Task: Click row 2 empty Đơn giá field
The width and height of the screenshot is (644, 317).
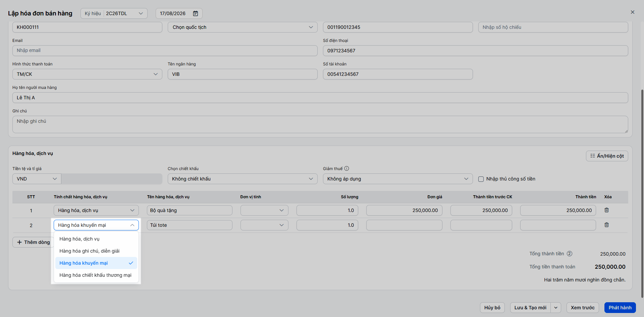Action: point(404,225)
